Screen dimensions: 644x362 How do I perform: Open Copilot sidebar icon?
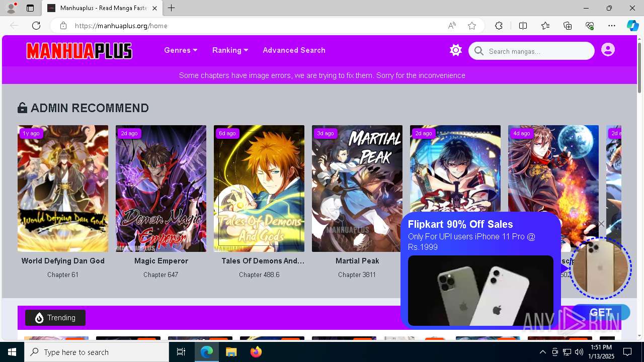pos(632,26)
